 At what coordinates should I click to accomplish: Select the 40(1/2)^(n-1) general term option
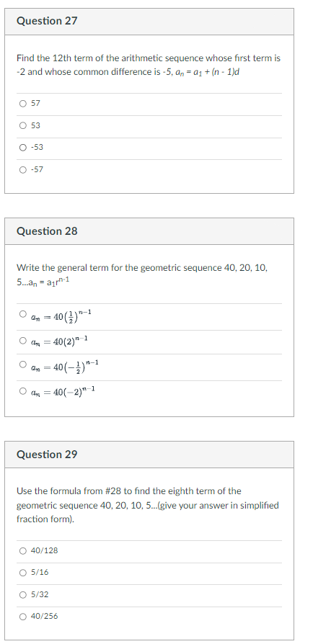tap(22, 314)
